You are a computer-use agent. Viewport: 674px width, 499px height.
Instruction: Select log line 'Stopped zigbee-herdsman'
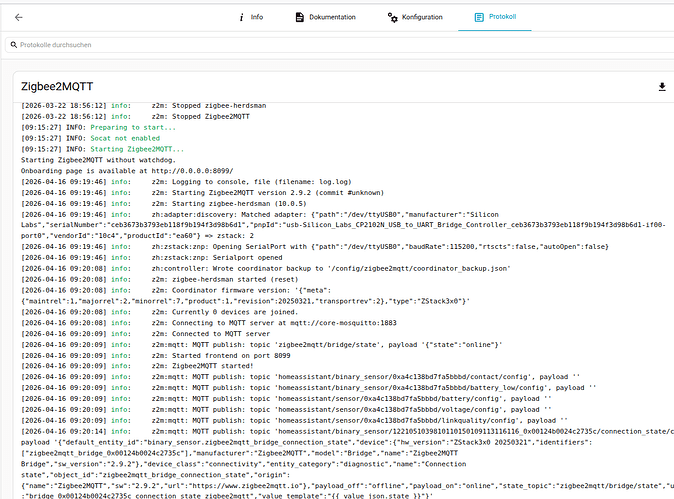tap(144, 106)
